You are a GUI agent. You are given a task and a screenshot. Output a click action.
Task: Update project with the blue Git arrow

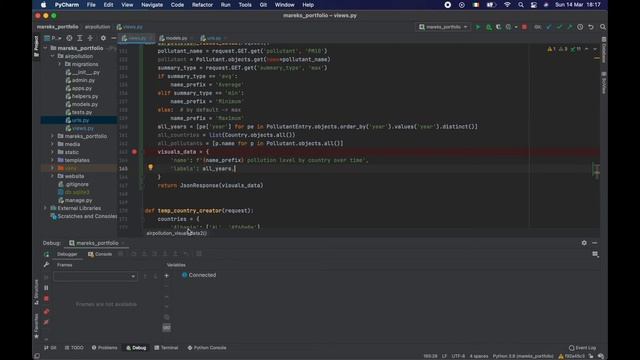click(x=549, y=27)
